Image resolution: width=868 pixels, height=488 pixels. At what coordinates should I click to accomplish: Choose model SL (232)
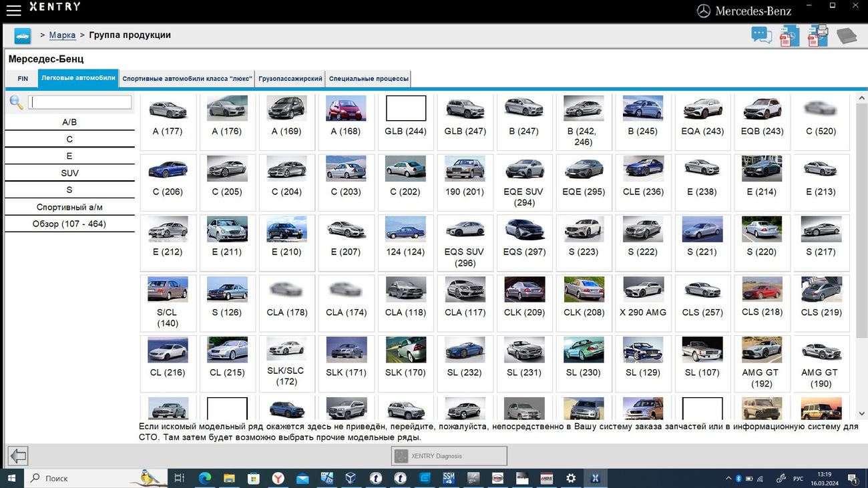pyautogui.click(x=465, y=363)
